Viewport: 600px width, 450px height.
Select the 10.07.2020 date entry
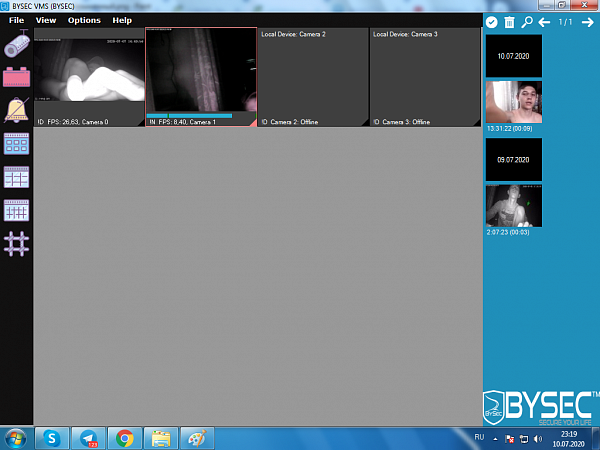click(x=514, y=57)
